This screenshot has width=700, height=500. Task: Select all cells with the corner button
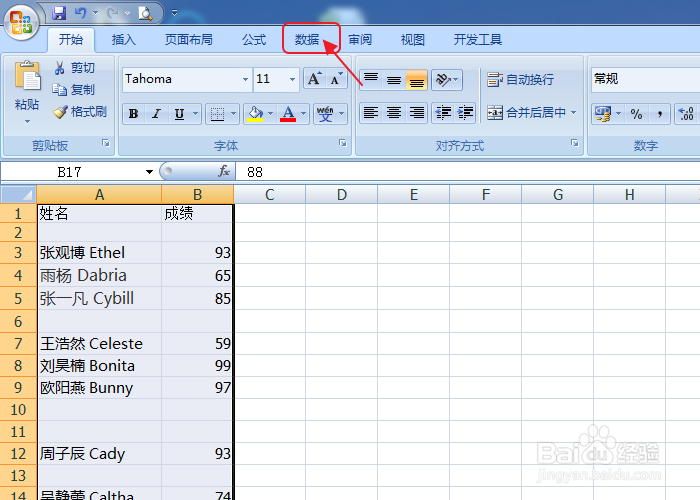(x=18, y=195)
